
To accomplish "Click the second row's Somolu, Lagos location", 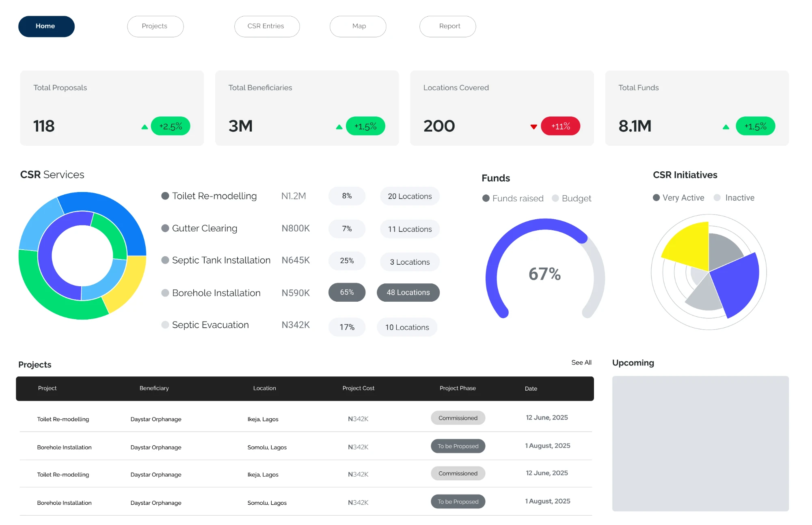I will tap(267, 447).
